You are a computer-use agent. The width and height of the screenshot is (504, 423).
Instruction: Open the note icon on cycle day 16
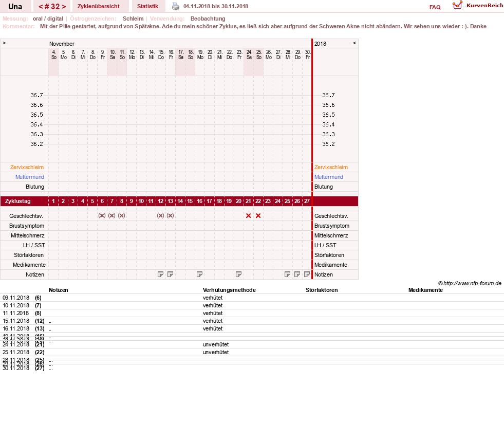pyautogui.click(x=200, y=274)
